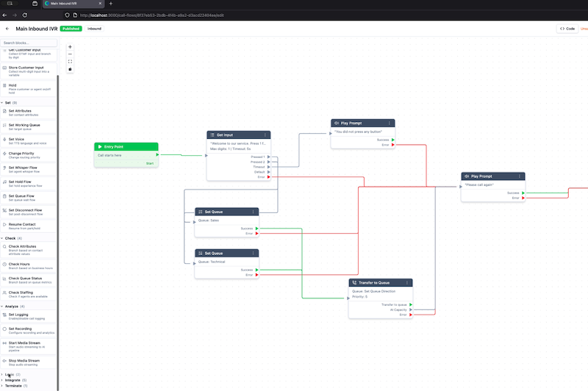The height and width of the screenshot is (391, 588).
Task: Open the Sales Set Queue node menu
Action: 254,212
